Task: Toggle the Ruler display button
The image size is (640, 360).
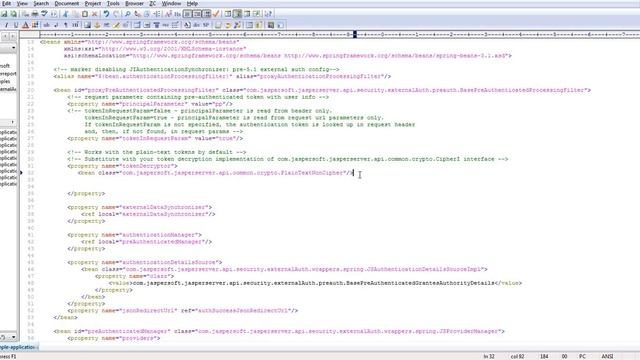Action: [x=207, y=14]
